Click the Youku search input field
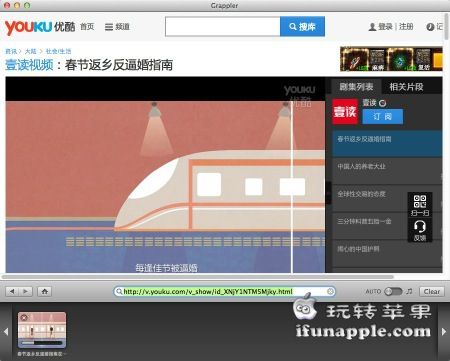The height and width of the screenshot is (361, 450). (223, 26)
